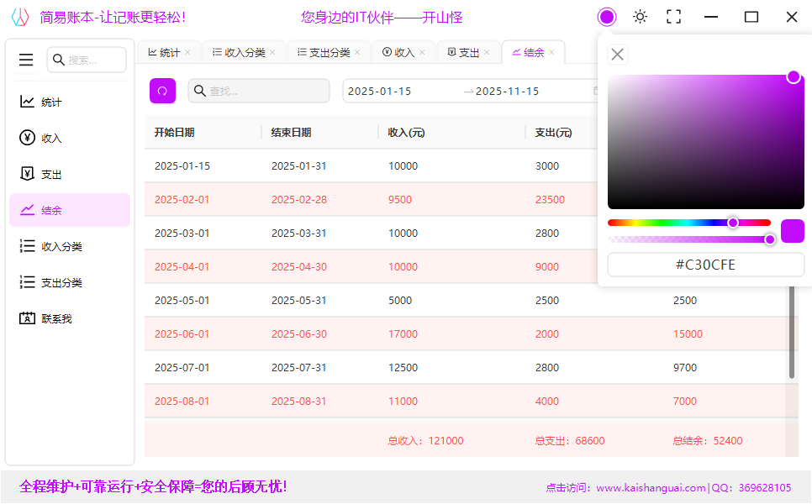Viewport: 812px width, 504px height.
Task: Open 支出 in the sidebar
Action: click(x=70, y=175)
